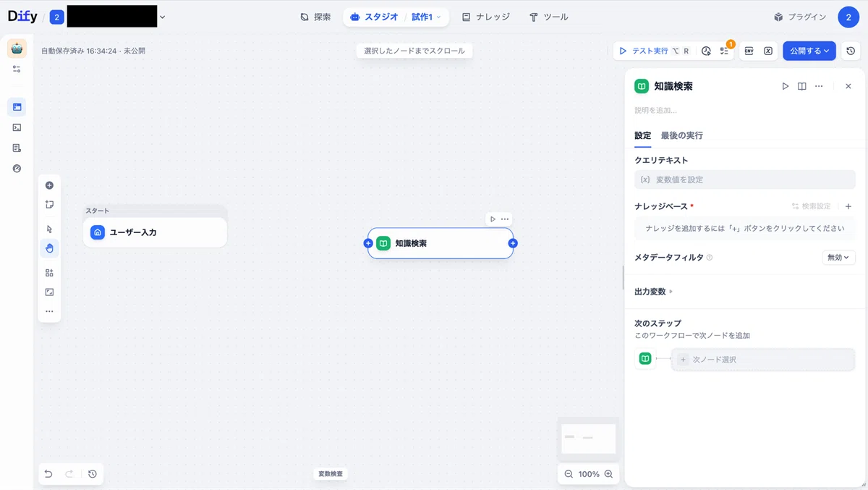Click クエリテキスト variable input field

tap(745, 179)
